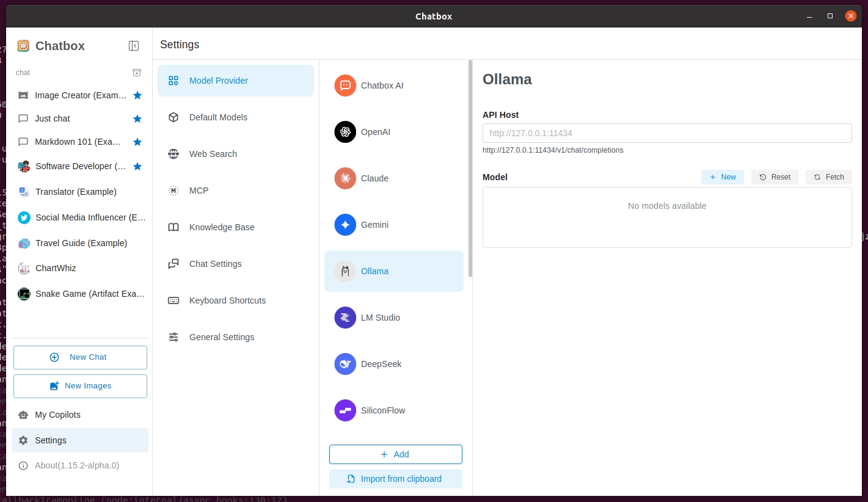This screenshot has width=868, height=502.
Task: Click the Chatbox logo icon
Action: click(x=23, y=46)
